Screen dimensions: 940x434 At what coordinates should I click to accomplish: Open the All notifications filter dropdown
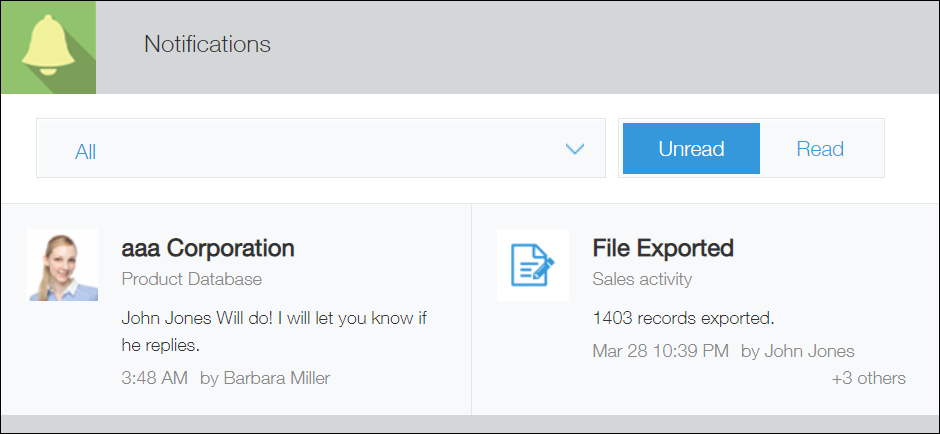point(320,149)
